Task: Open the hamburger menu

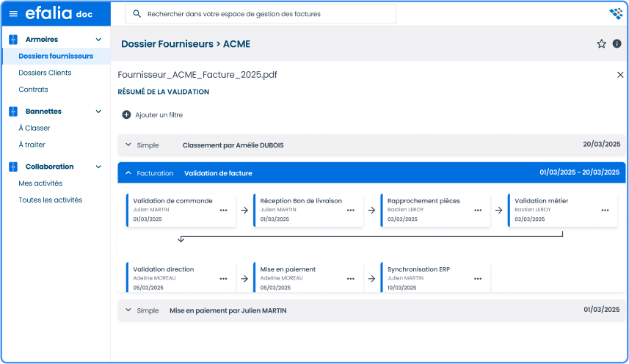Action: click(13, 14)
